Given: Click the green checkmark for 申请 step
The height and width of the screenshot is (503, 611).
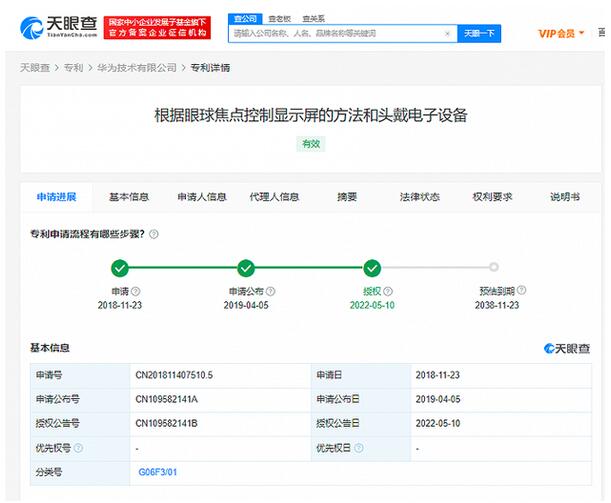Looking at the screenshot, I should coord(120,268).
